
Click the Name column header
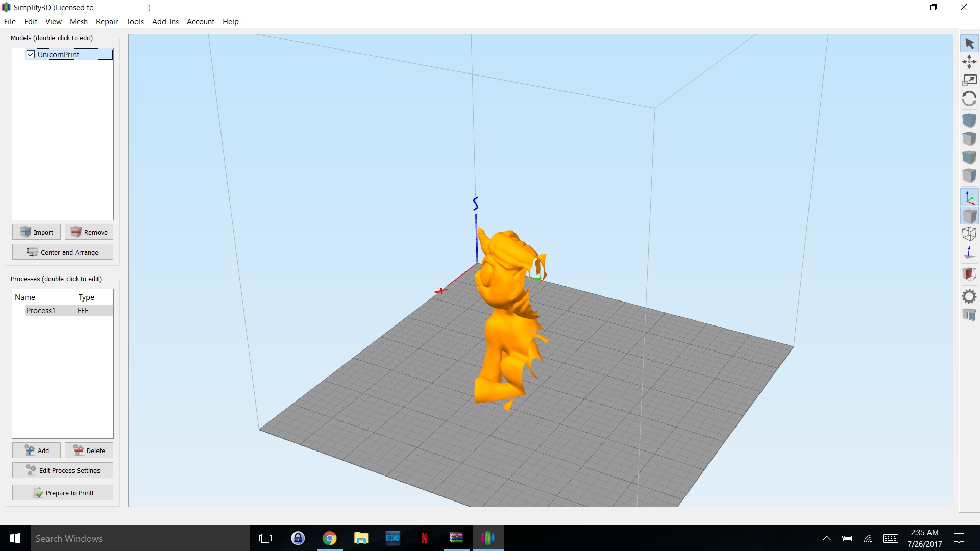coord(44,297)
